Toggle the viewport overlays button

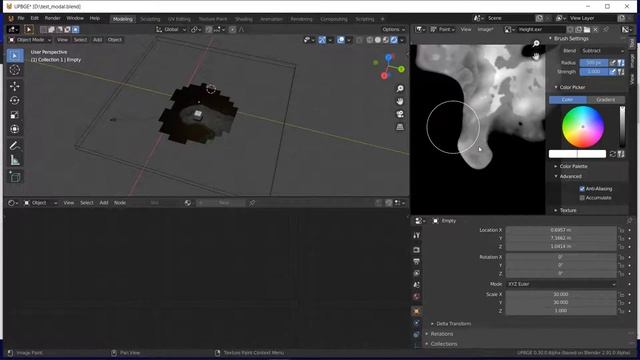[x=341, y=40]
